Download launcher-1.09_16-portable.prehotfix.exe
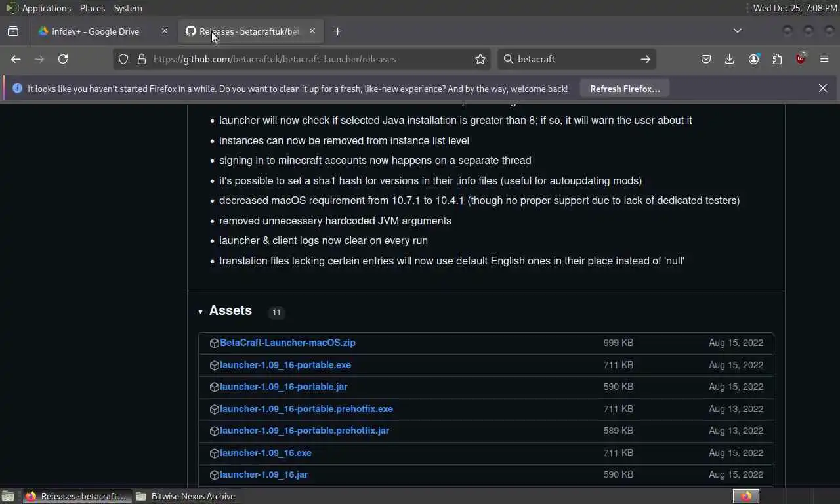The height and width of the screenshot is (504, 840). tap(306, 409)
